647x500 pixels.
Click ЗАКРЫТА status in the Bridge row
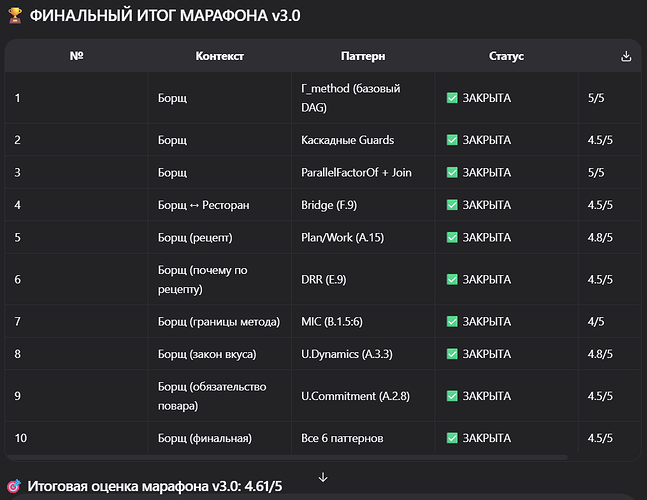tap(486, 205)
